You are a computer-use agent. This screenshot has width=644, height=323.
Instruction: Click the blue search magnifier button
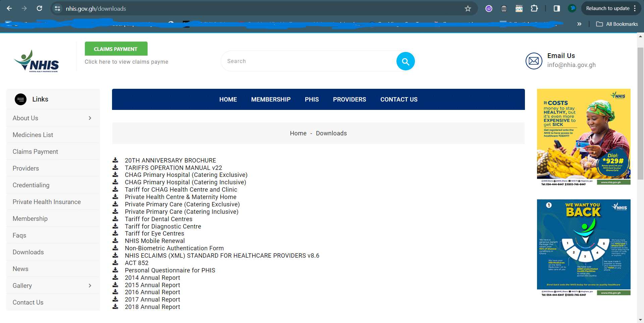(406, 61)
